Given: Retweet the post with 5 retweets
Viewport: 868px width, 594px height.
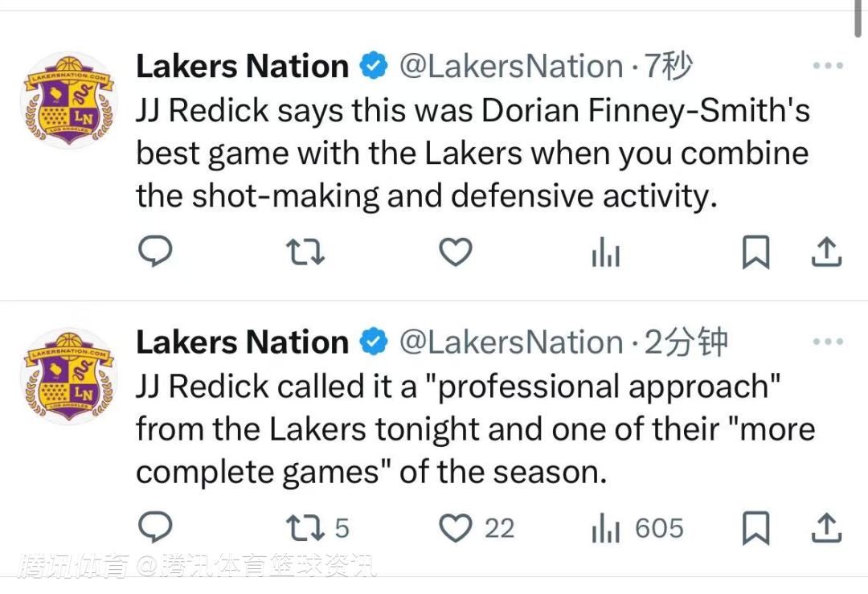Looking at the screenshot, I should [305, 528].
